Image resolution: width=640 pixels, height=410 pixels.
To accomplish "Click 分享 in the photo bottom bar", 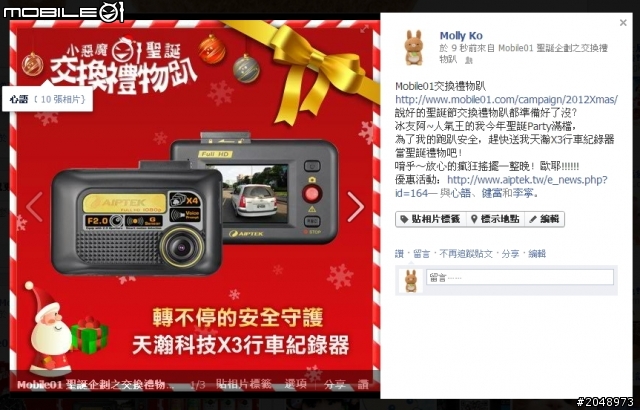I will (x=335, y=384).
